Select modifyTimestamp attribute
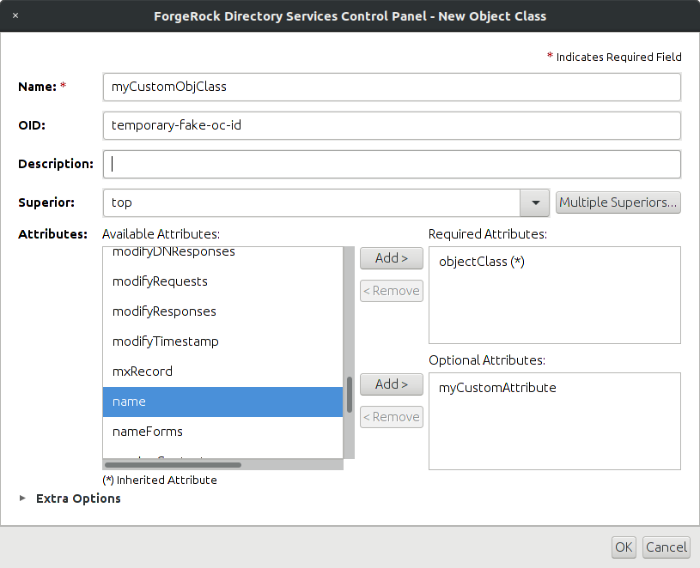 point(223,342)
